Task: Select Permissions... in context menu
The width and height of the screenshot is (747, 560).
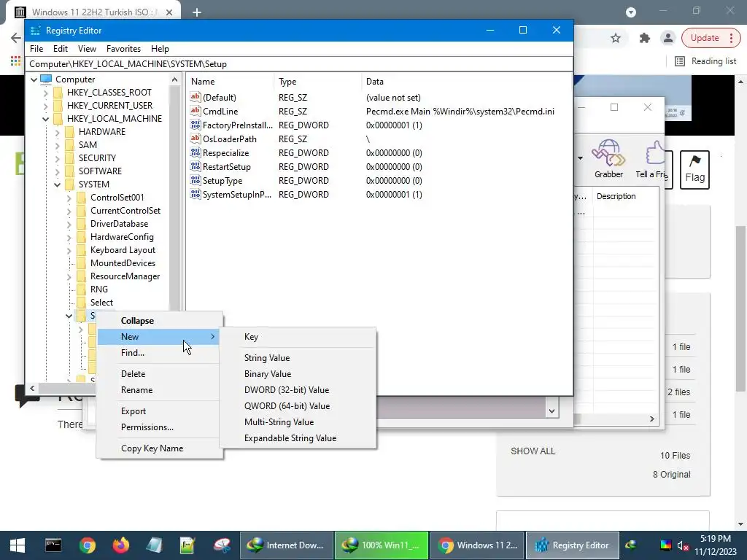Action: click(160, 427)
